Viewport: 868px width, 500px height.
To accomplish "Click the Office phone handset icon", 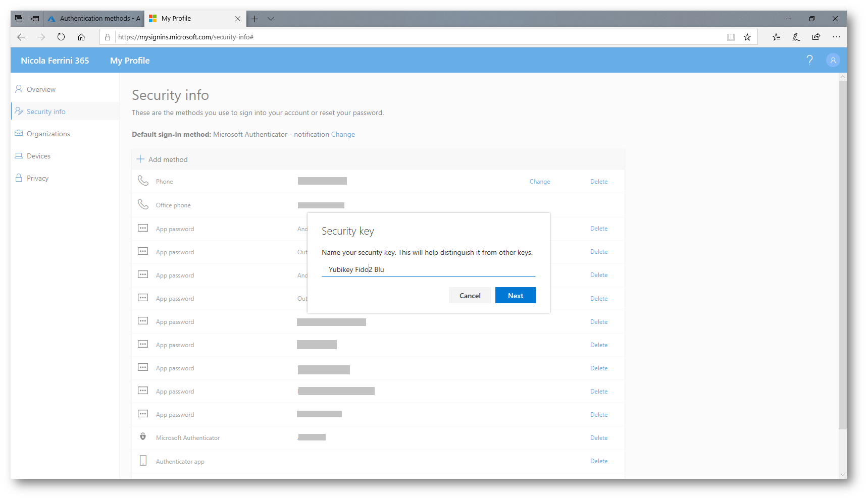I will 143,204.
